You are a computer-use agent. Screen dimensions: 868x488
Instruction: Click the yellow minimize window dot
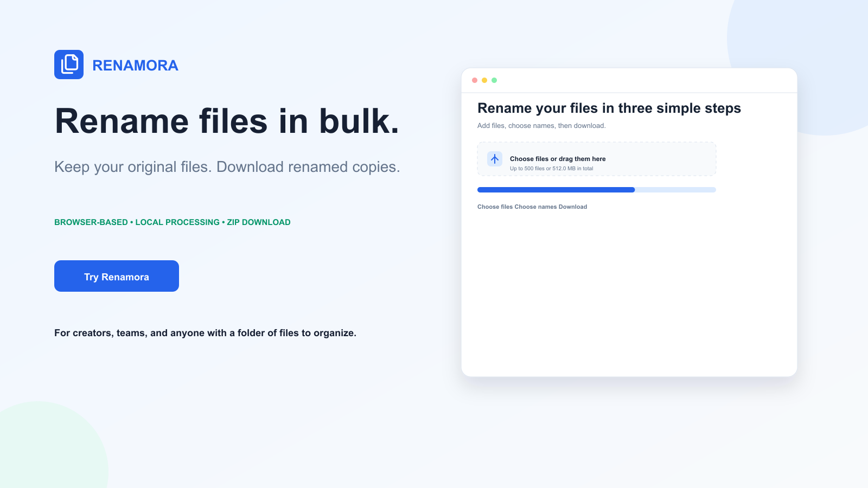point(484,80)
